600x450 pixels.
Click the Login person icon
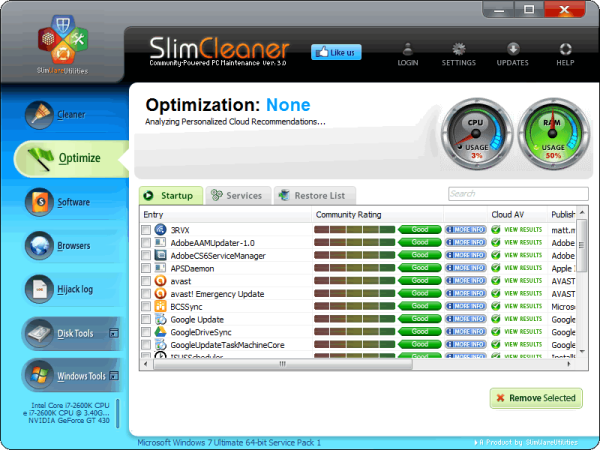[x=408, y=49]
